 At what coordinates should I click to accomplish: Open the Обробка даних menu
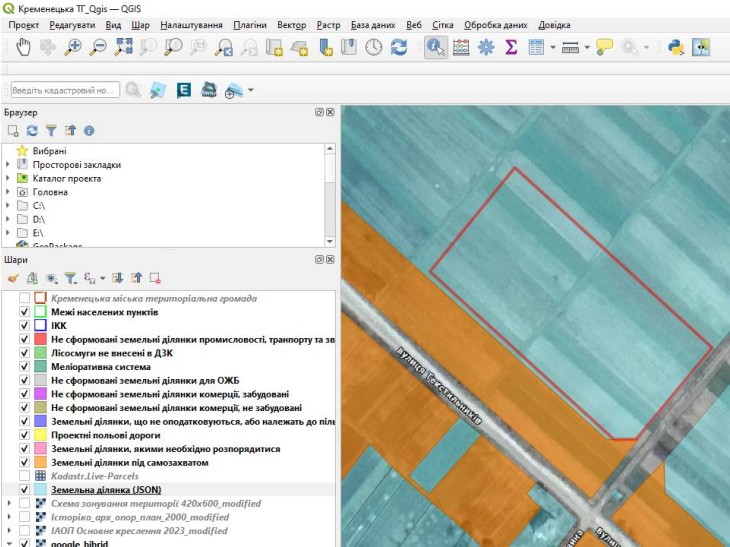pos(495,25)
